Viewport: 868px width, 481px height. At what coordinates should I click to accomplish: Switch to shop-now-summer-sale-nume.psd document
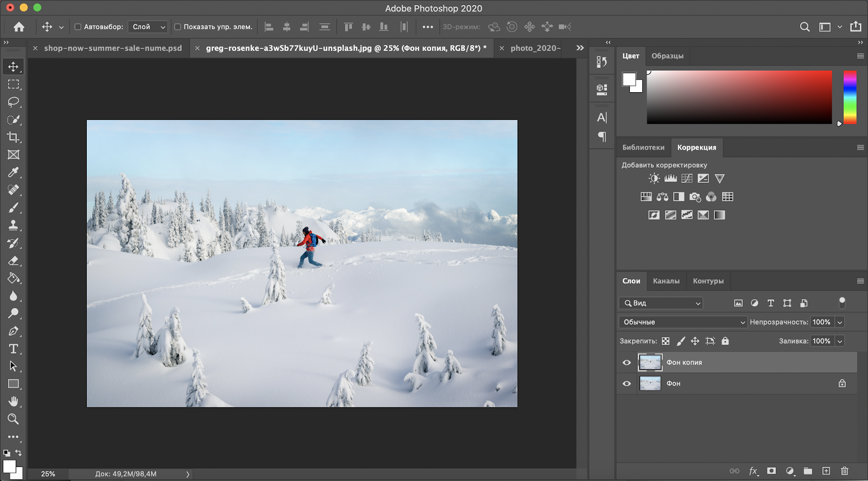(113, 48)
